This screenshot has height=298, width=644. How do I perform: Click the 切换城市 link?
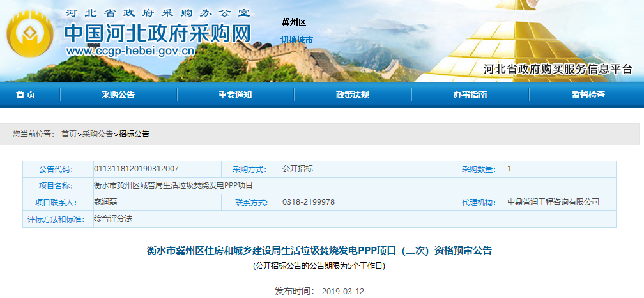pos(297,40)
